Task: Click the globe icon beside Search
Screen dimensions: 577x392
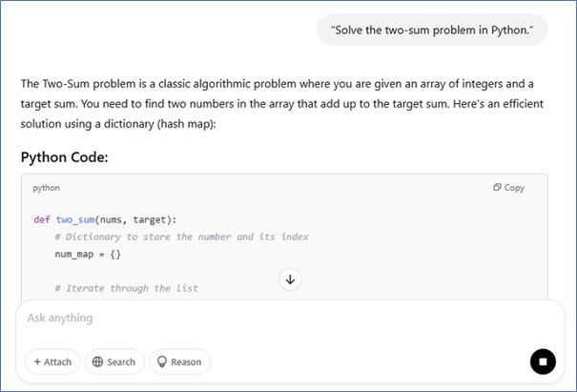Action: coord(97,362)
